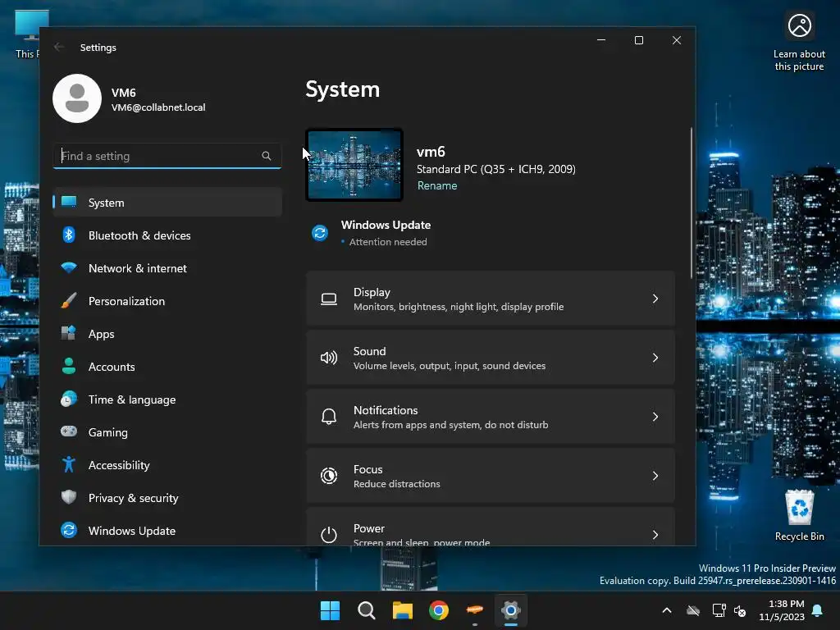Expand Display settings chevron
The image size is (840, 630).
[655, 299]
